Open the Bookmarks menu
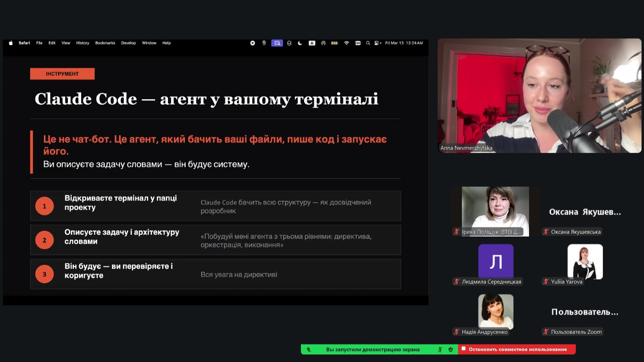This screenshot has width=644, height=362. 105,43
